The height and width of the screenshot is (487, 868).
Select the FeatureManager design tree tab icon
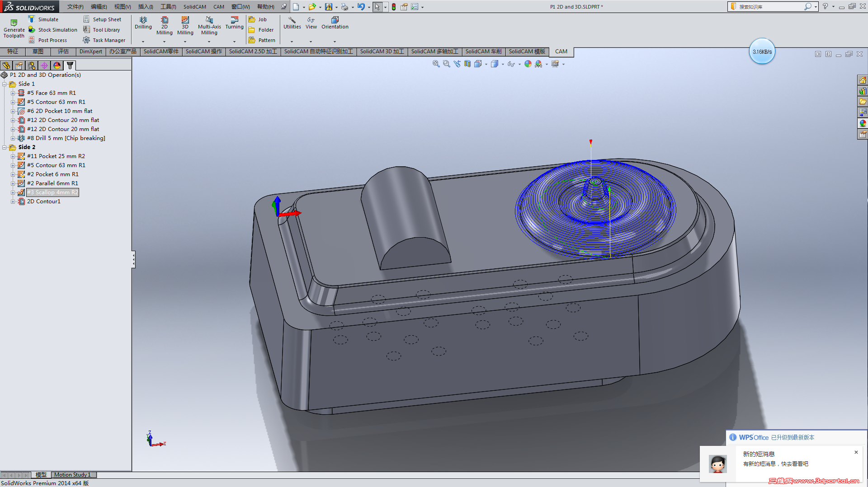click(x=6, y=66)
